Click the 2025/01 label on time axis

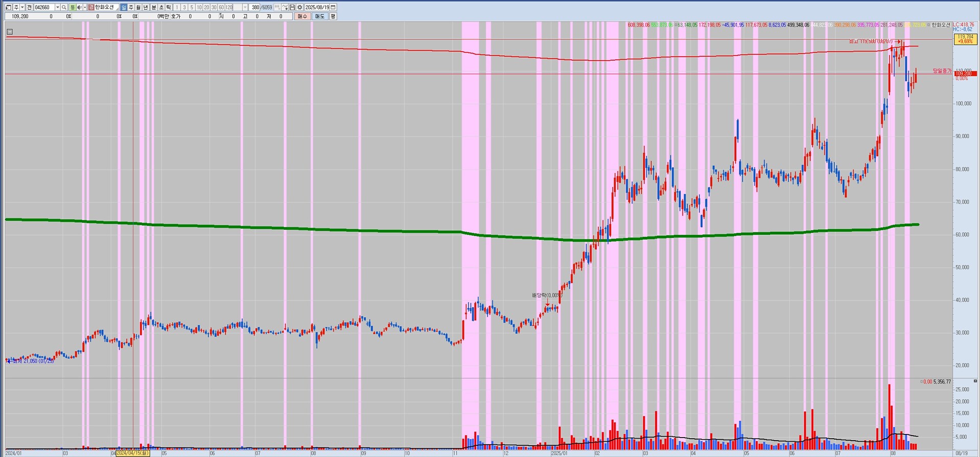[x=559, y=453]
